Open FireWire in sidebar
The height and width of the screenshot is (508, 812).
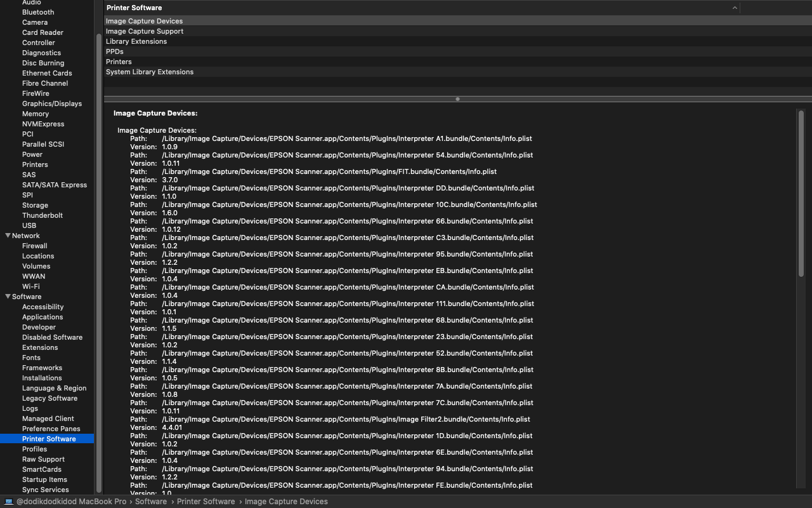36,93
